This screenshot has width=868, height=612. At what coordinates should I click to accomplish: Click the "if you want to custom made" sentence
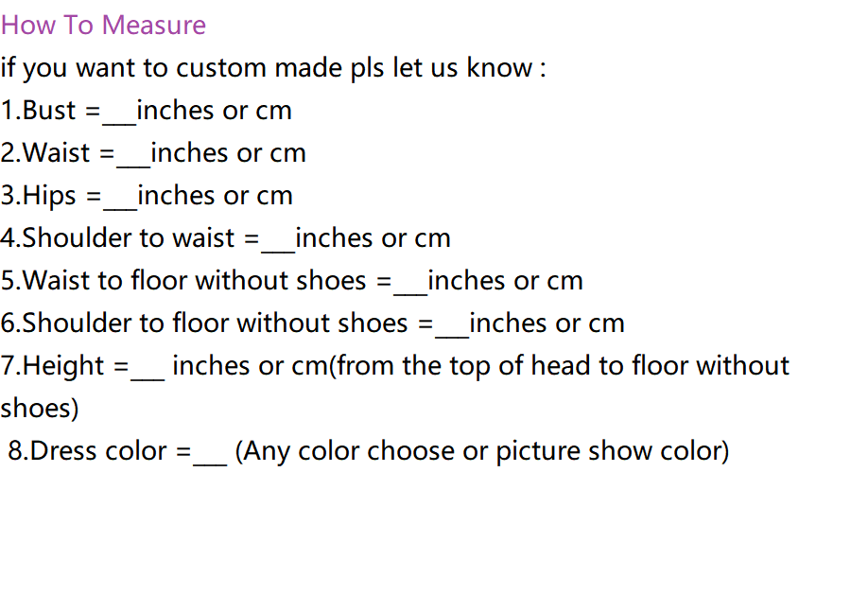[x=272, y=68]
